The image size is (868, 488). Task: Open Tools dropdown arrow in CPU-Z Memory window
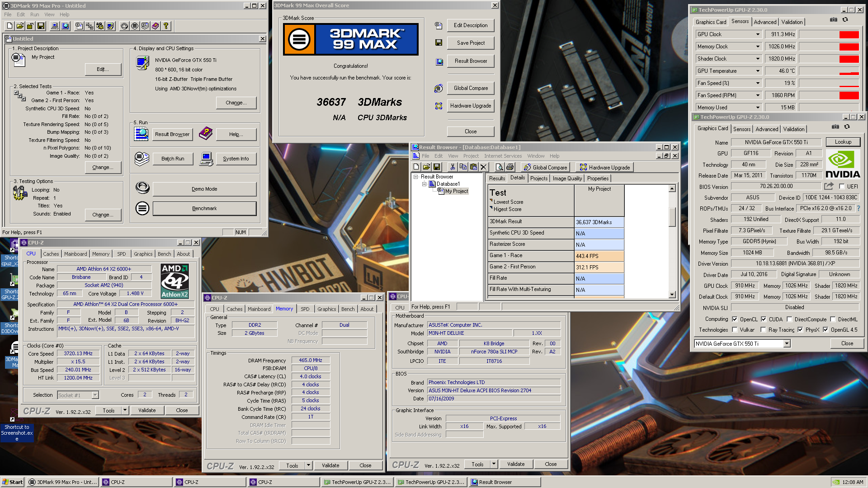coord(308,465)
